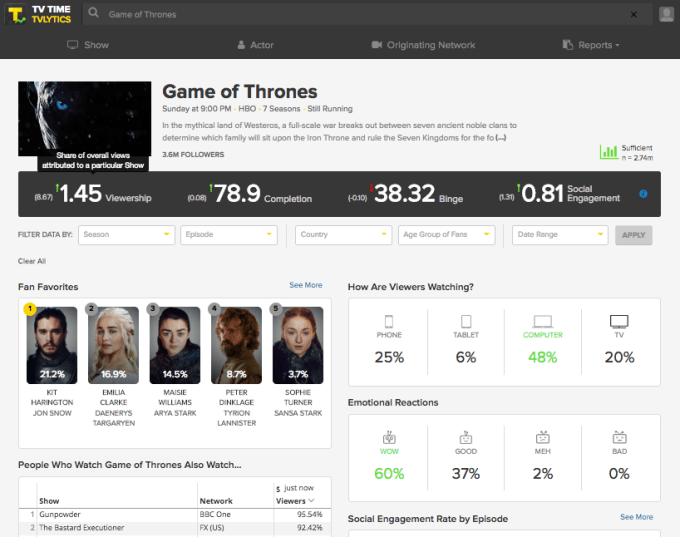
Task: Select Maisie Williams fan favorite card
Action: [175, 345]
